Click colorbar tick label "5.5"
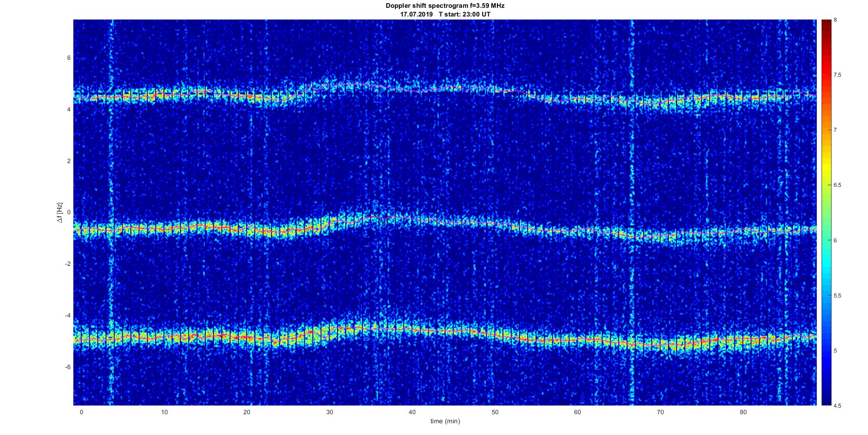Screen dimensions: 868x435 (838, 295)
